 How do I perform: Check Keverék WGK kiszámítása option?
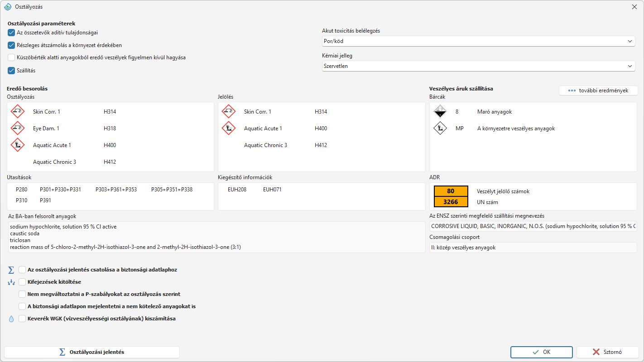[x=22, y=319]
